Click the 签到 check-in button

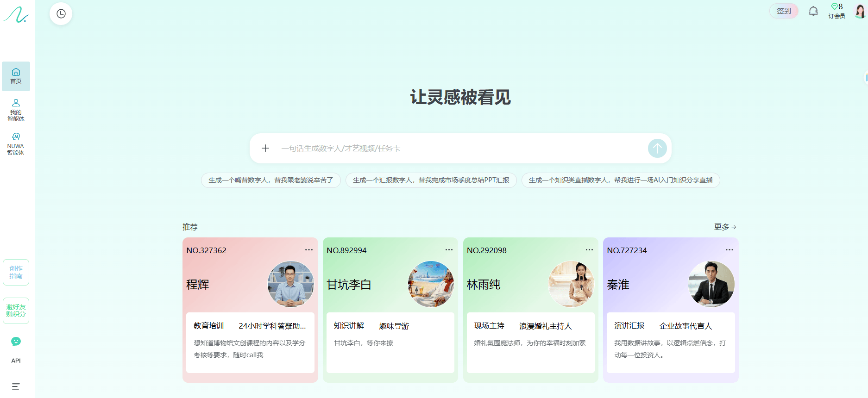(783, 11)
